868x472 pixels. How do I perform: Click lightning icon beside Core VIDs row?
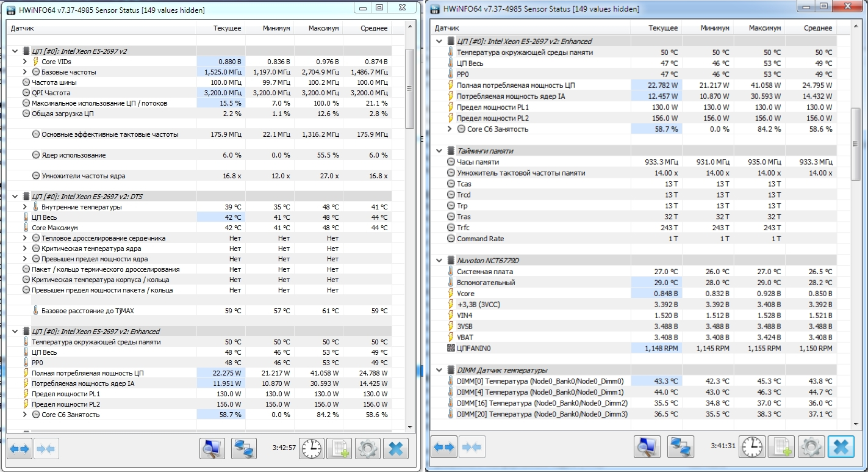tap(35, 62)
